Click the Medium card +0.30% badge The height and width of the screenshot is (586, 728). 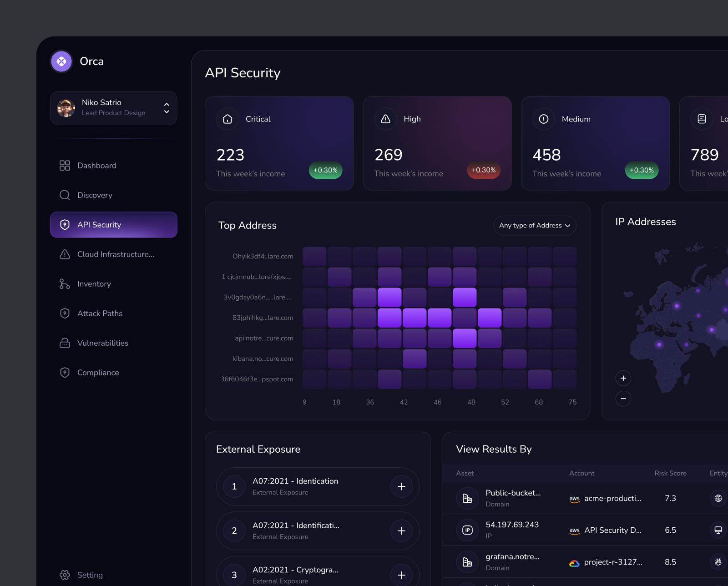coord(642,170)
